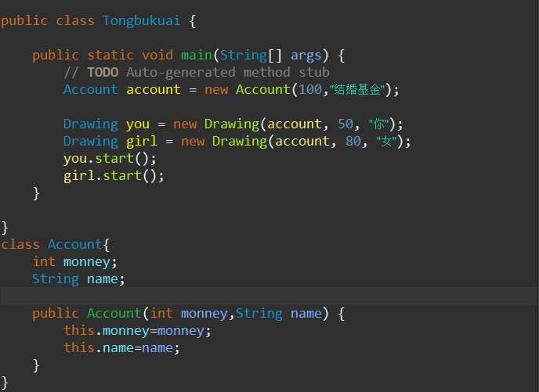
Task: Click the blue 'Account' type before account variable
Action: coord(91,90)
